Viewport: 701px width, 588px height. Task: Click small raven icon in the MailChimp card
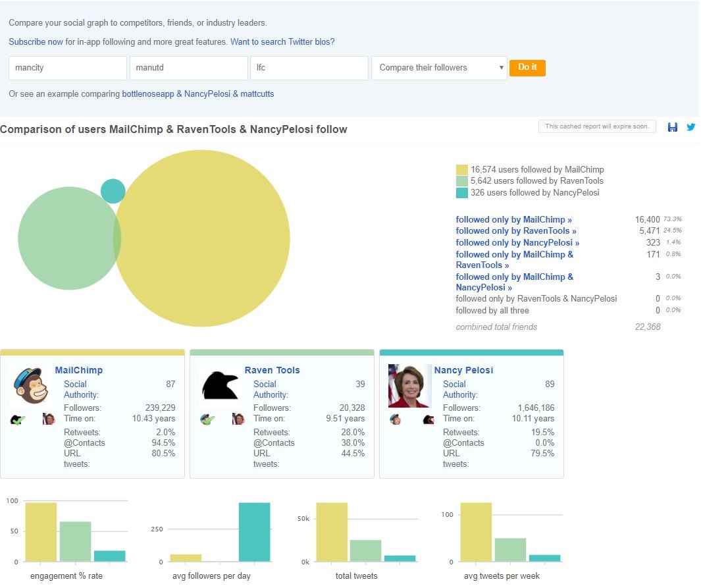click(18, 419)
